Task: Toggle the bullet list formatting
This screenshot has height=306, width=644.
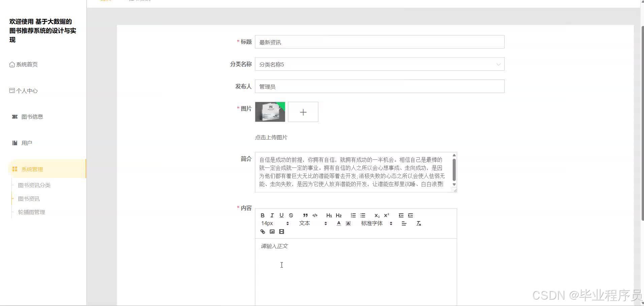Action: point(363,215)
